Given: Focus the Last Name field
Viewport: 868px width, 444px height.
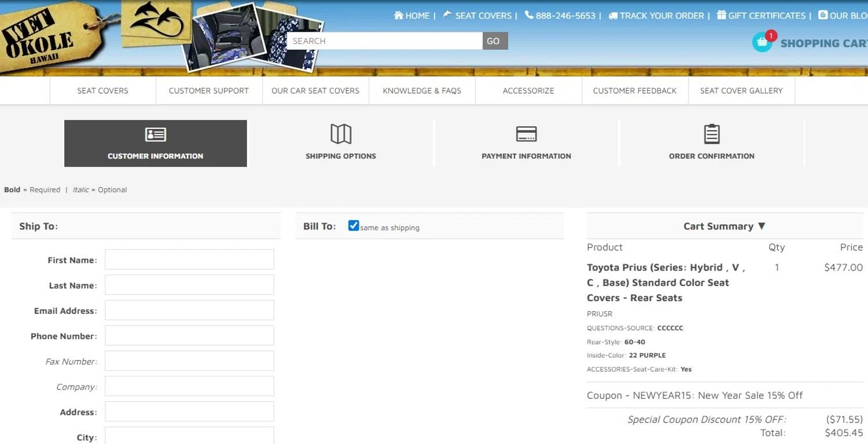Looking at the screenshot, I should pos(189,285).
